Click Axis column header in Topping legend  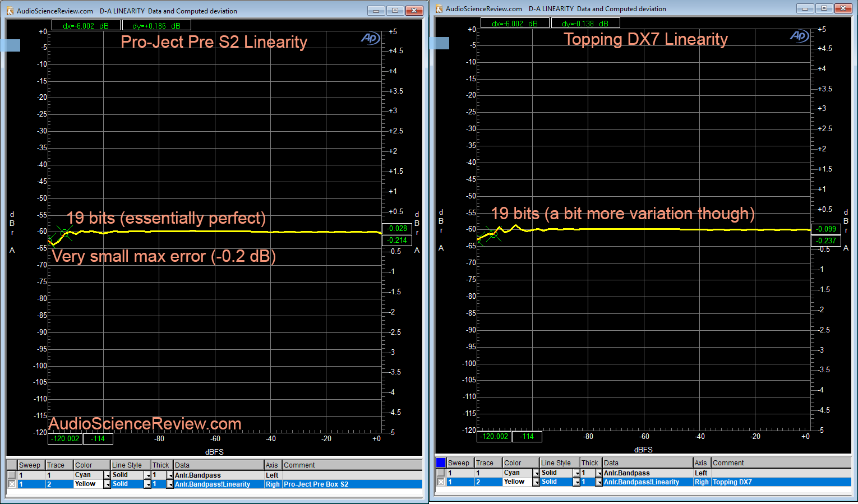pos(702,463)
